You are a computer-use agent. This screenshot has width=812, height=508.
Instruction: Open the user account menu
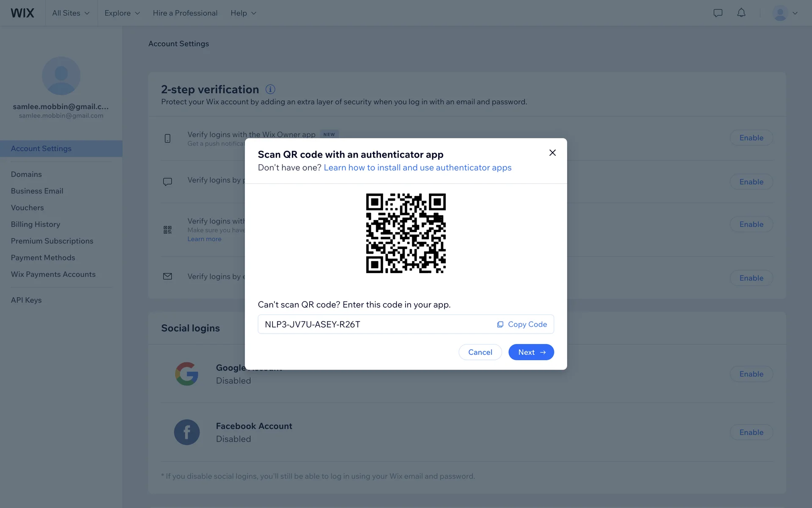[785, 13]
